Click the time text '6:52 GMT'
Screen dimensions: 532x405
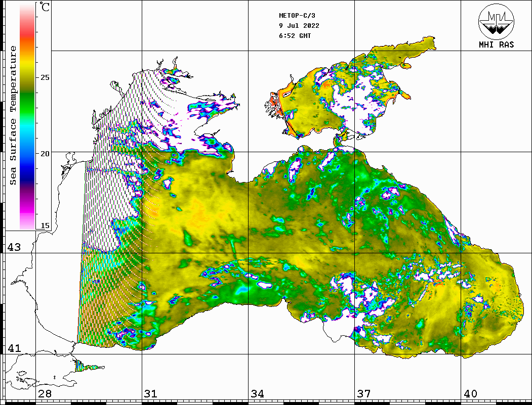pyautogui.click(x=295, y=35)
